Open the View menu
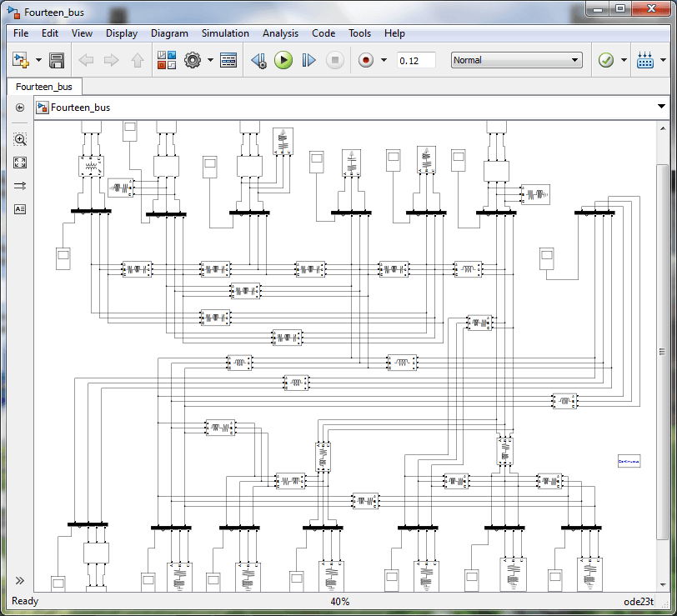The height and width of the screenshot is (616, 677). pos(82,33)
